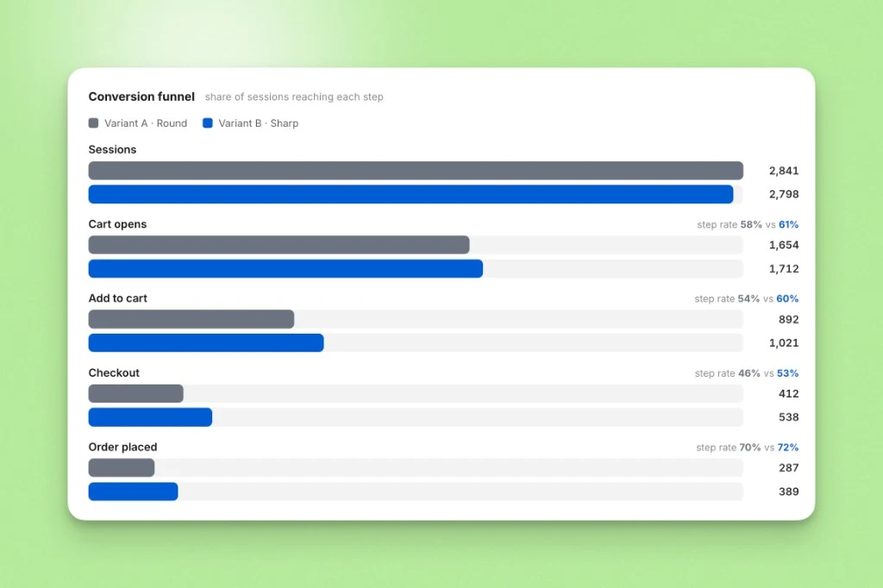Click the Checkout step rate 46% vs 53%
The image size is (883, 588).
coord(747,372)
